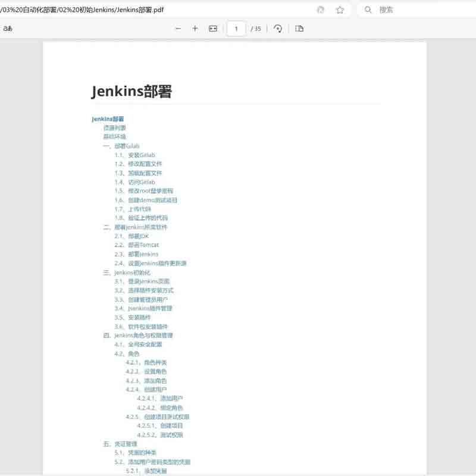Open '1.3、加载配置文件' contents entry
The width and height of the screenshot is (476, 476).
(x=138, y=173)
